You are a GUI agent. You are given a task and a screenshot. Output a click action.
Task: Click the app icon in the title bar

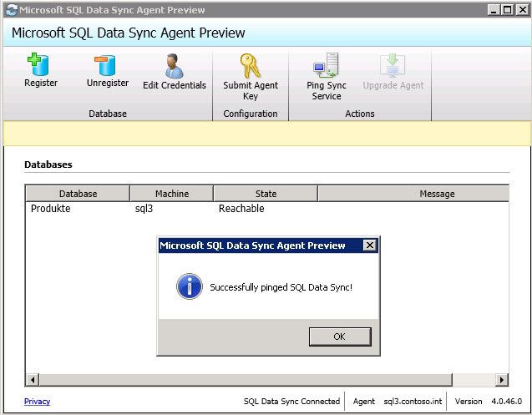[x=12, y=10]
